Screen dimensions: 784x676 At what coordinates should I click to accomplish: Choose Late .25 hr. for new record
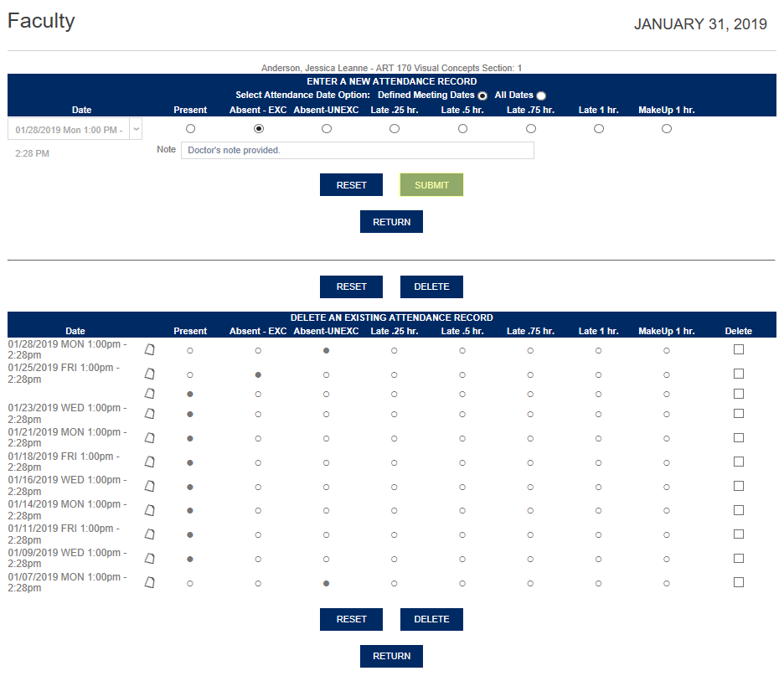pos(395,129)
